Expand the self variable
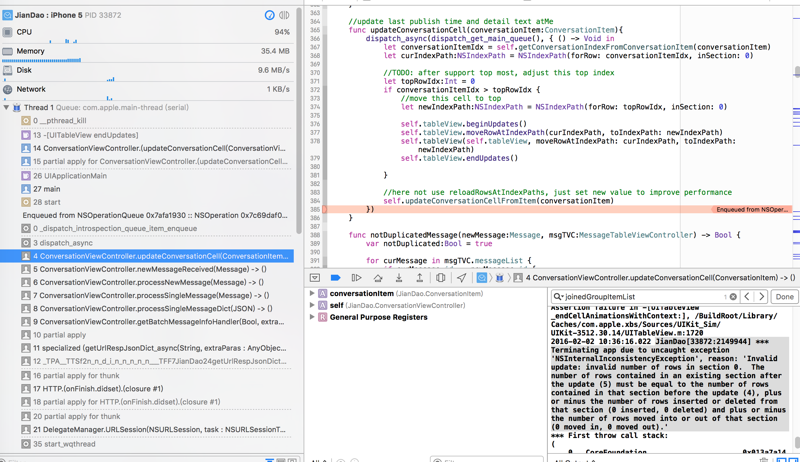Screen dimensions: 800x462 click(312, 305)
